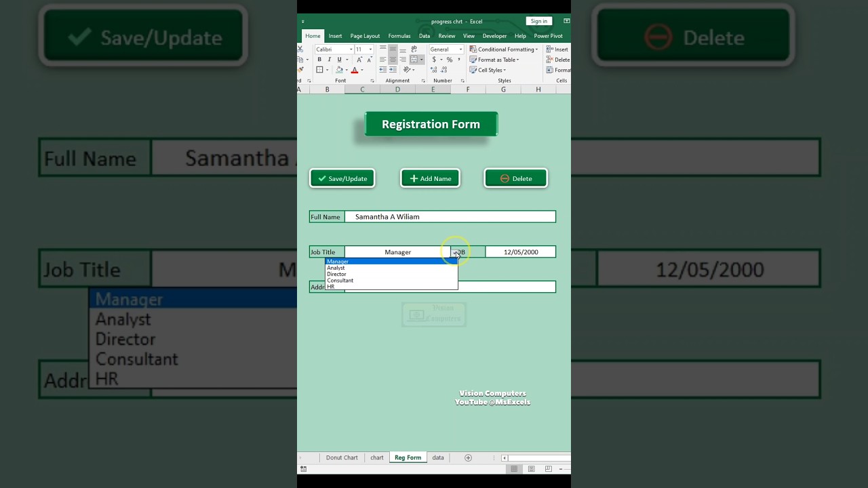Click the Center Align icon
Screen dimensions: 868x488
(392, 60)
